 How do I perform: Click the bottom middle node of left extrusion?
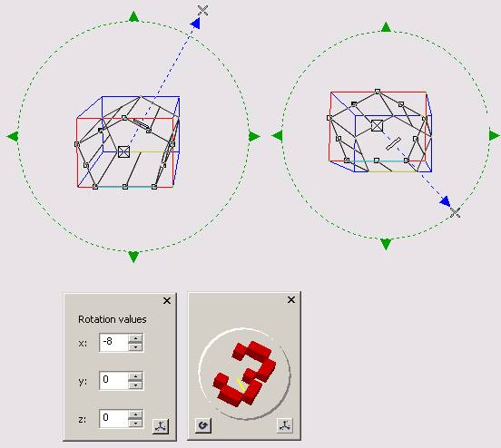coord(125,187)
